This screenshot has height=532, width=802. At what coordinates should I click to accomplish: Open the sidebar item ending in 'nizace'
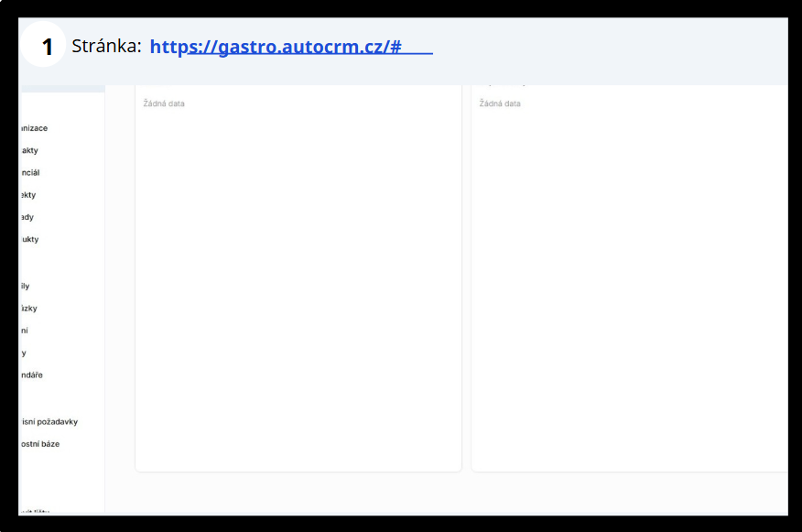pyautogui.click(x=34, y=128)
